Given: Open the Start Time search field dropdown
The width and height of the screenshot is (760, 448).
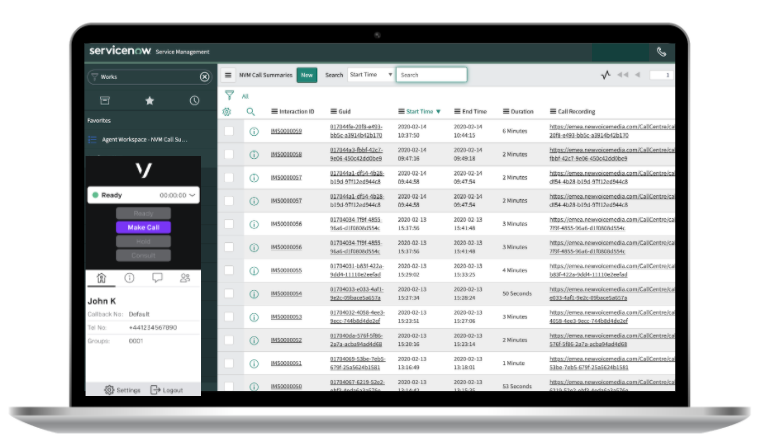Looking at the screenshot, I should [x=370, y=75].
